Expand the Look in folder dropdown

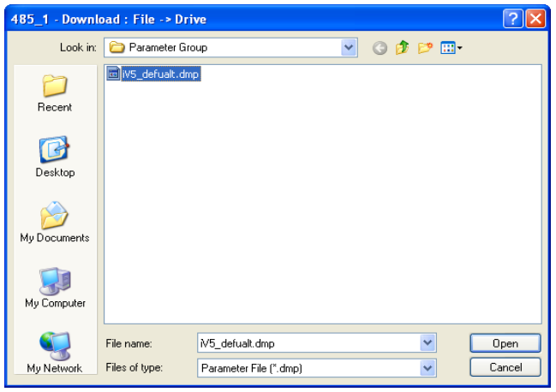349,48
